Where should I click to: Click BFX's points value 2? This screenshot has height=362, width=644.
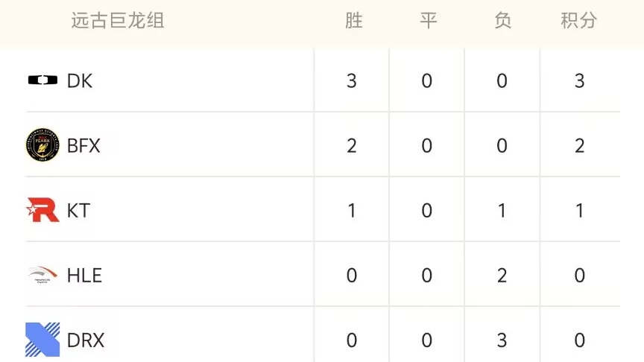coord(579,145)
